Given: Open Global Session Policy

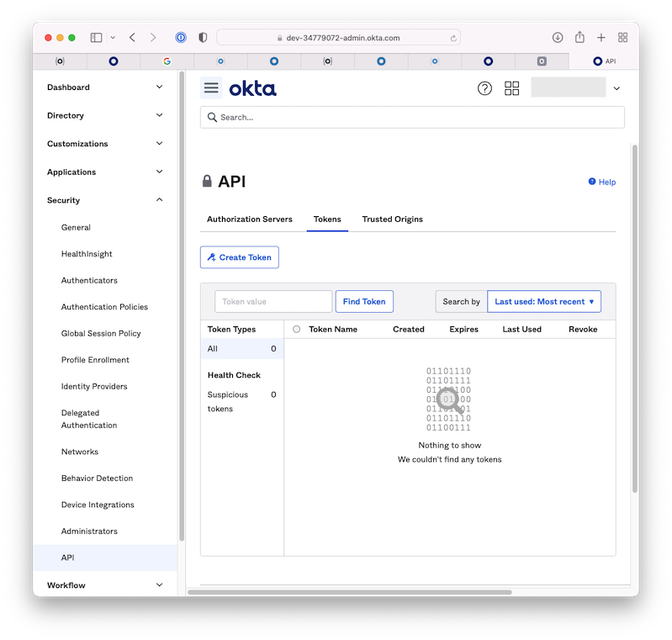Looking at the screenshot, I should [101, 334].
